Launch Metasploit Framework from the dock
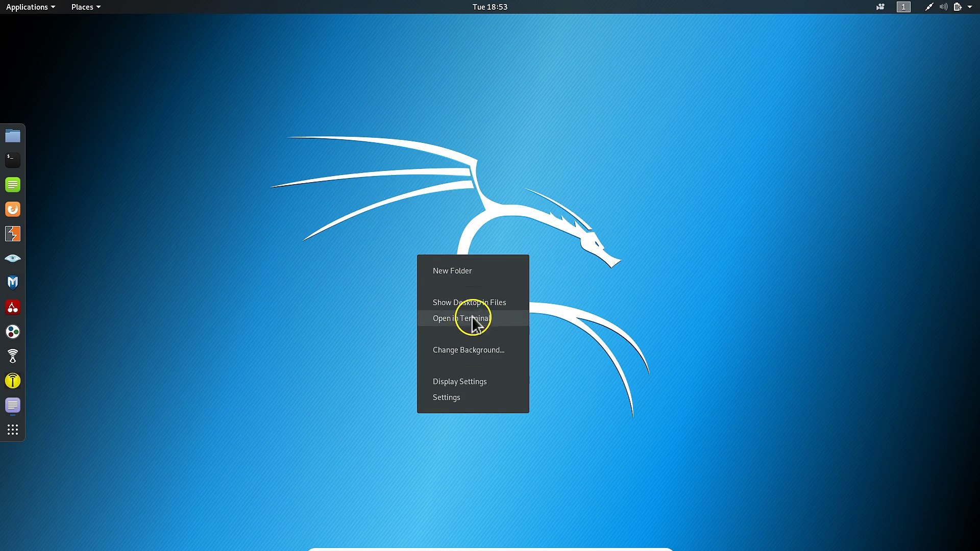Image resolution: width=980 pixels, height=551 pixels. (x=12, y=282)
